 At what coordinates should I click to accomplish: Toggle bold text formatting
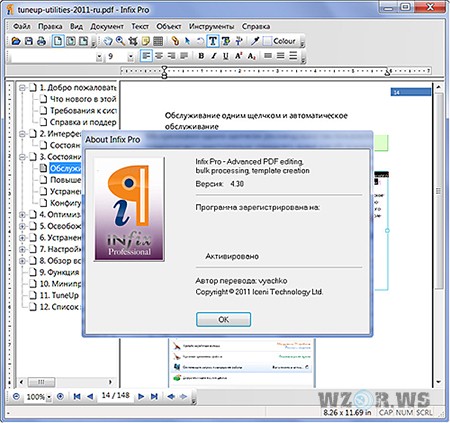pyautogui.click(x=201, y=56)
